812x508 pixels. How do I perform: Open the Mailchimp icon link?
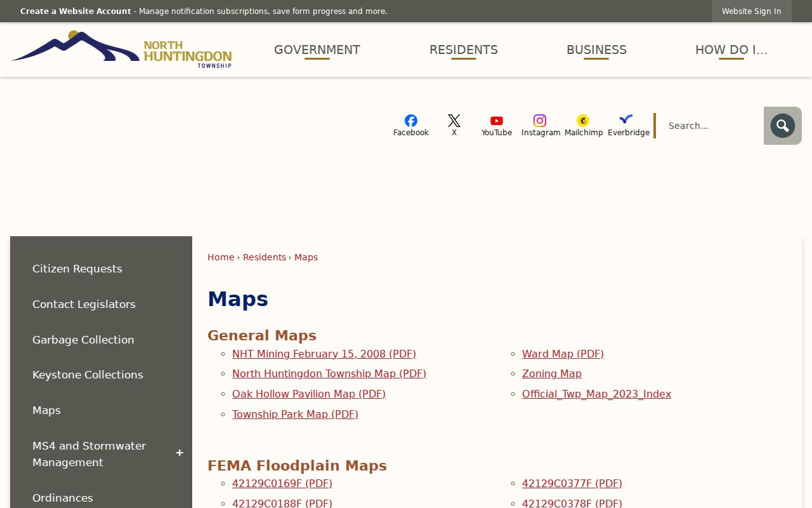click(584, 125)
